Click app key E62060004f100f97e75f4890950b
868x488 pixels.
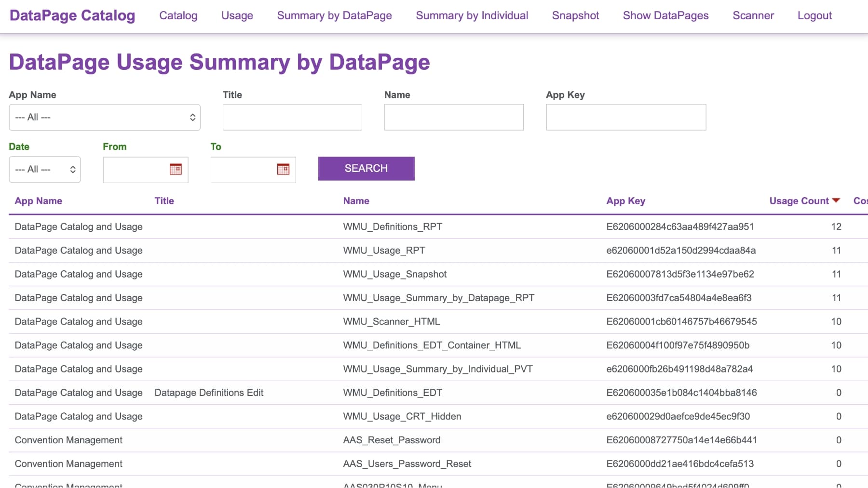click(678, 345)
